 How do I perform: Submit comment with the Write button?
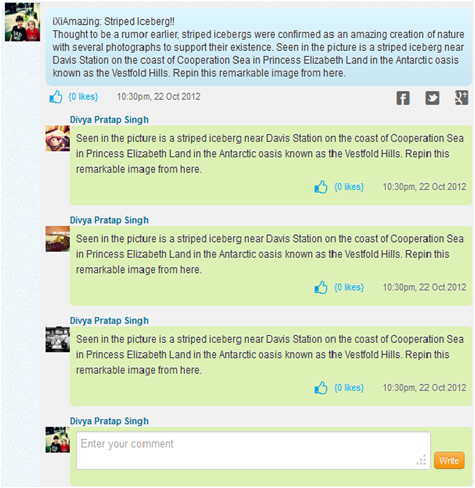point(449,461)
